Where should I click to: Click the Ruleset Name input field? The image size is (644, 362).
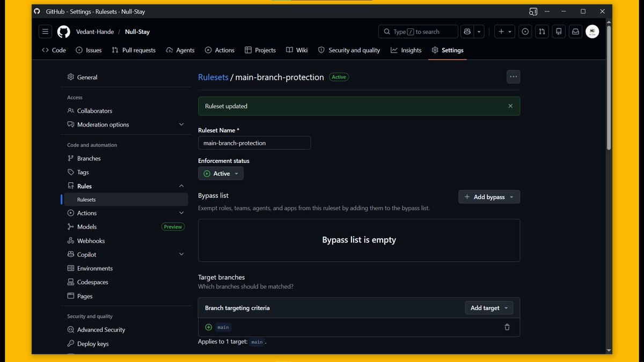pyautogui.click(x=254, y=143)
